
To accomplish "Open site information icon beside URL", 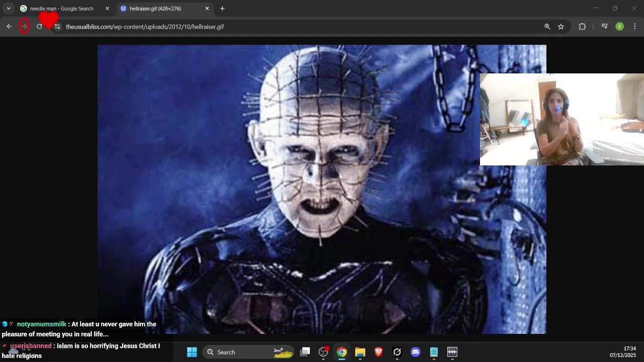I will (57, 27).
